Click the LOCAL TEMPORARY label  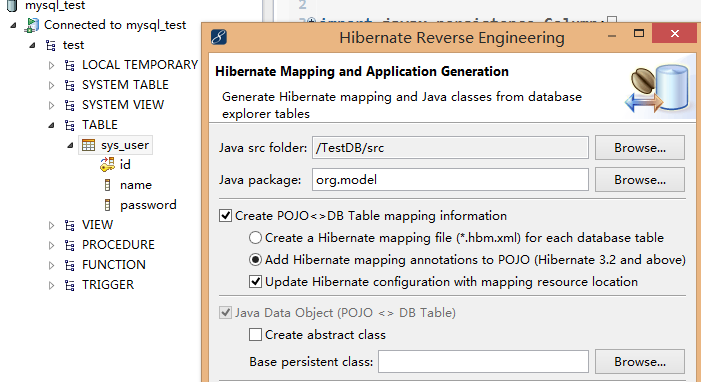(140, 65)
